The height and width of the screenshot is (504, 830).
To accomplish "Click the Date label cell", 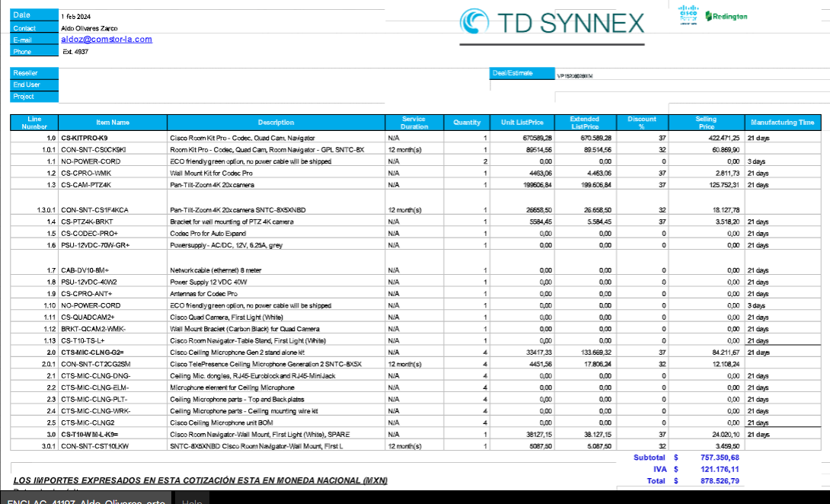I will coord(34,15).
